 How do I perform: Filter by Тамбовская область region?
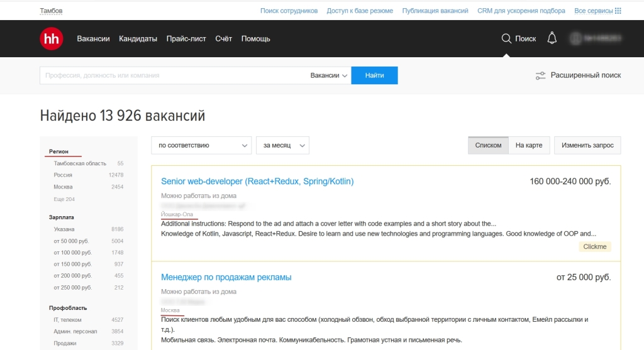coord(80,163)
